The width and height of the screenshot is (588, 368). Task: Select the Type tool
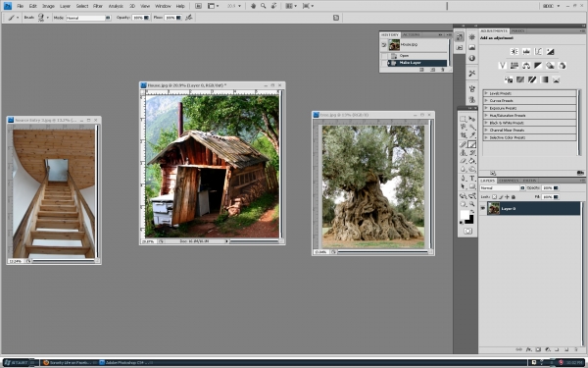point(472,179)
